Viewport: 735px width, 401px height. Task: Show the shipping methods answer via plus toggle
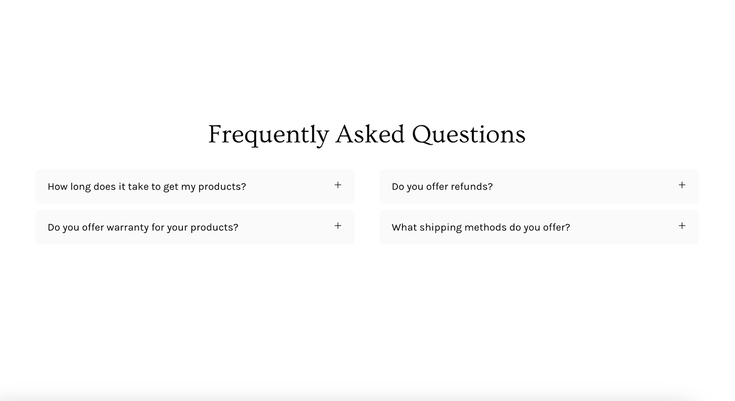click(682, 226)
